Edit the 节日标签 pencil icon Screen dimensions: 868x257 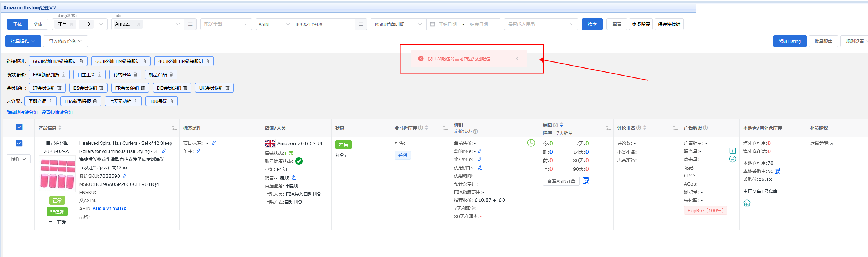pos(214,143)
